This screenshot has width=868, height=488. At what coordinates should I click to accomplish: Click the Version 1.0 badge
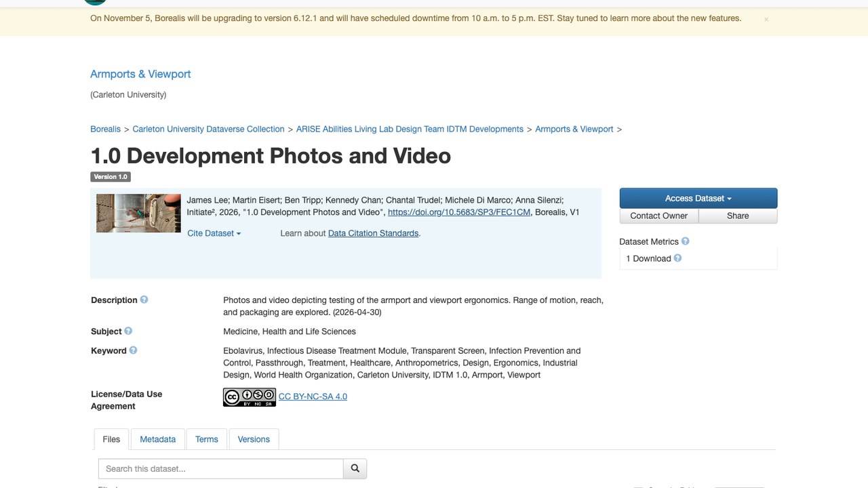(x=111, y=177)
